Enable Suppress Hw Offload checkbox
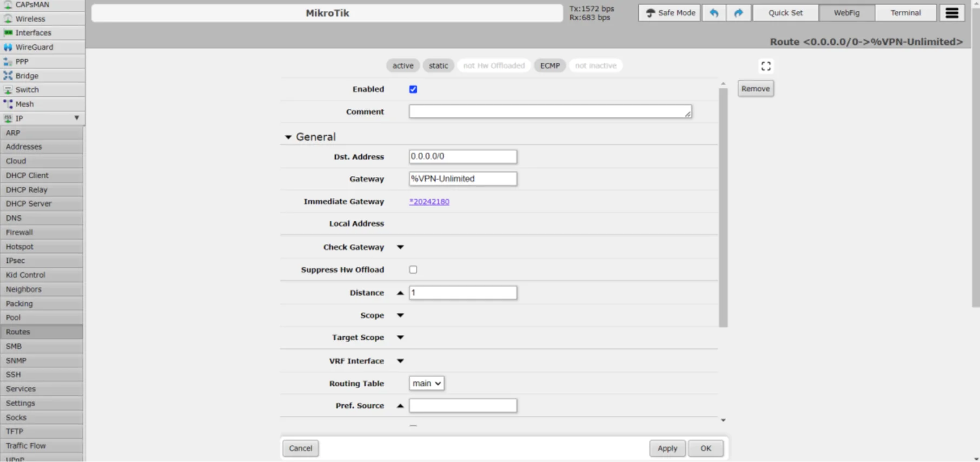Viewport: 980px width, 462px height. click(413, 269)
